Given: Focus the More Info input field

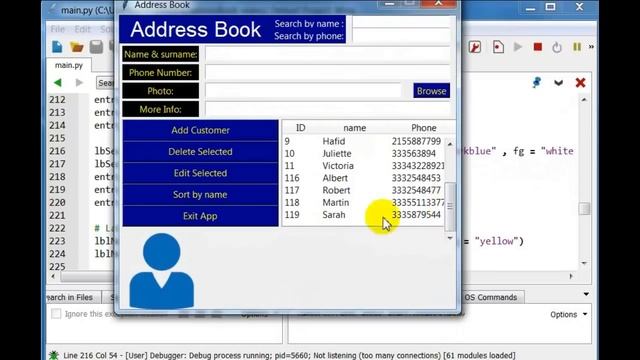Looking at the screenshot, I should coord(328,109).
